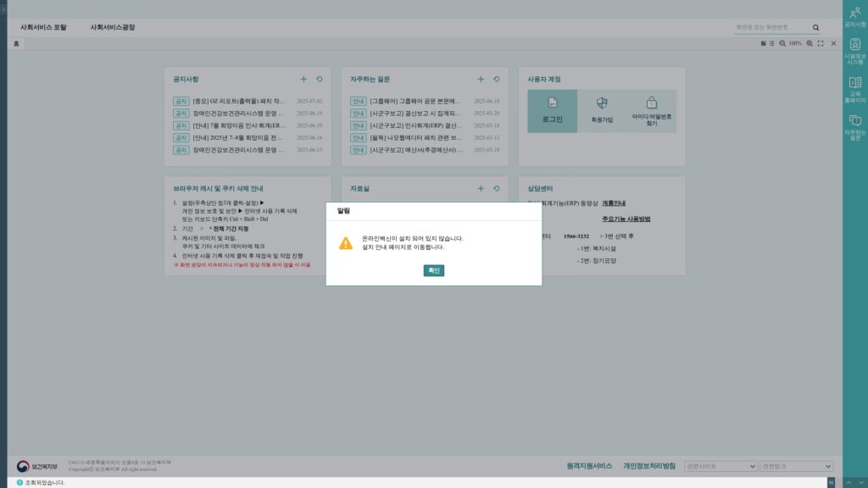The height and width of the screenshot is (488, 868).
Task: Zoom in with the plus magnifier icon
Action: [x=810, y=43]
